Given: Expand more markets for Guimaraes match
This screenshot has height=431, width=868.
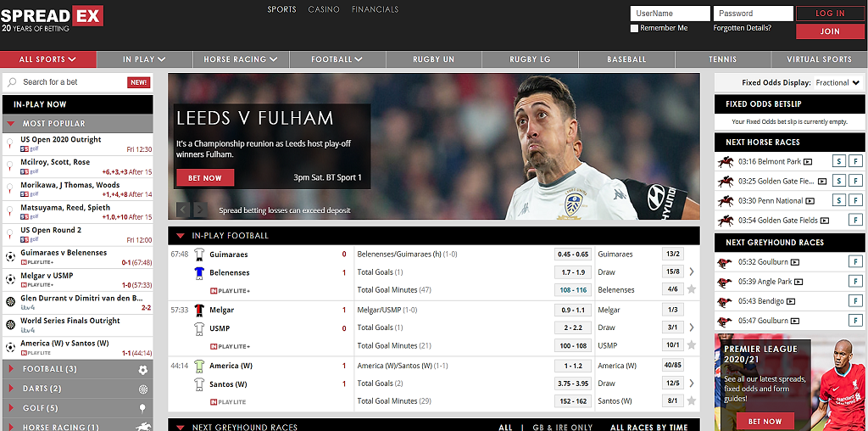Looking at the screenshot, I should [x=692, y=271].
